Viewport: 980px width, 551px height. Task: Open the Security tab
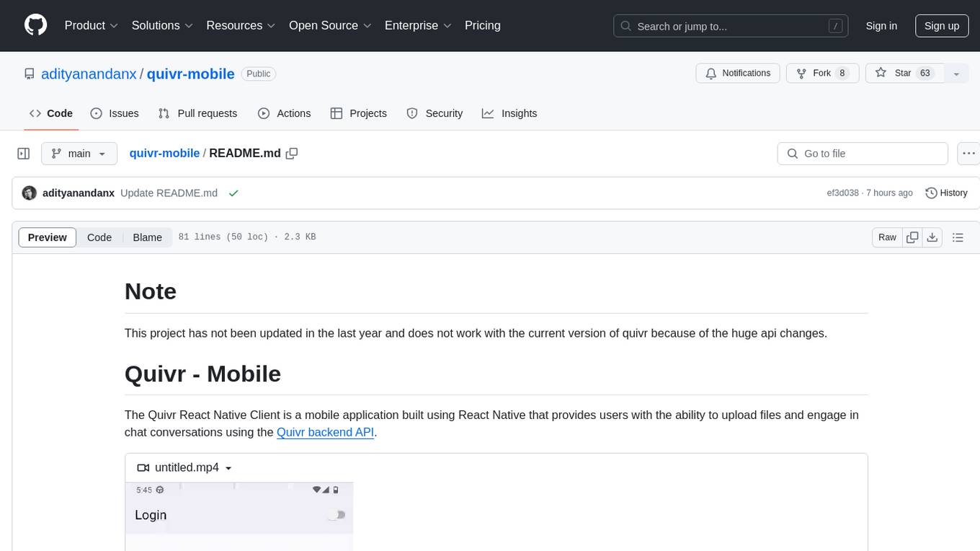435,113
